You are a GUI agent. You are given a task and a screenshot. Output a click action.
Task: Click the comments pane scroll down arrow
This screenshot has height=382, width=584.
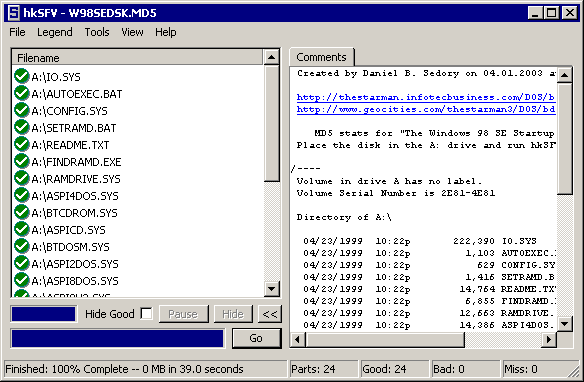(565, 324)
